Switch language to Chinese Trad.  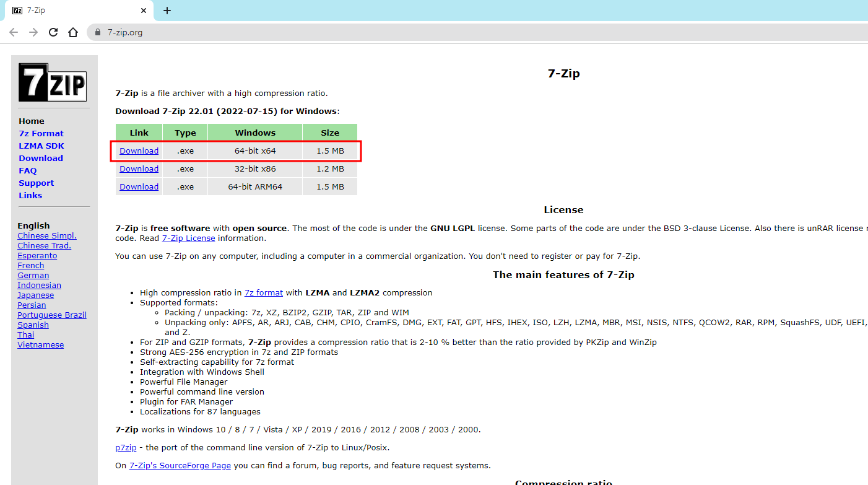tap(45, 246)
